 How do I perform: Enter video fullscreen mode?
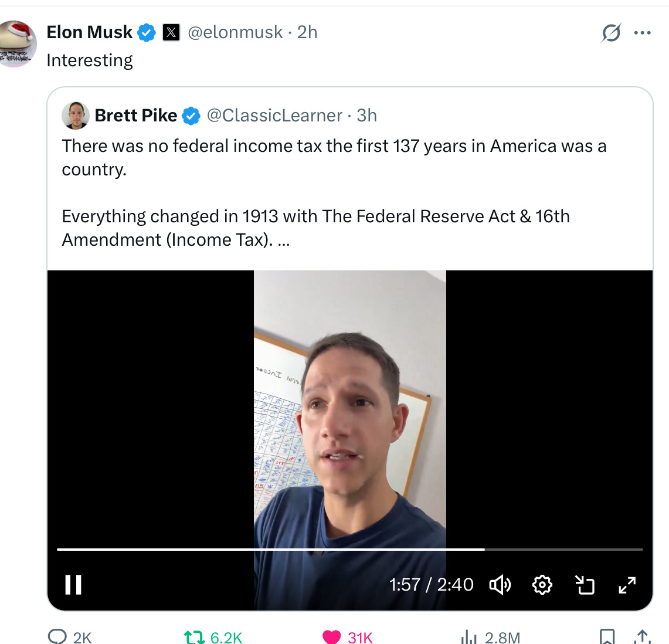pos(627,585)
